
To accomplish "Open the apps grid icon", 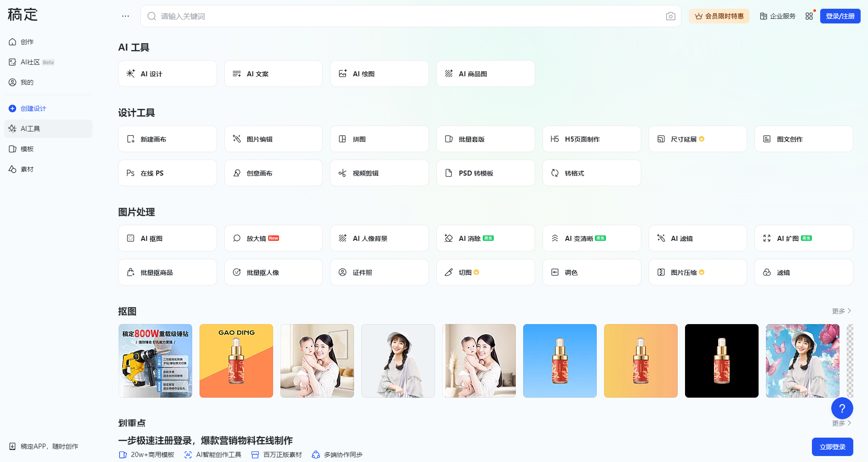I will (809, 16).
